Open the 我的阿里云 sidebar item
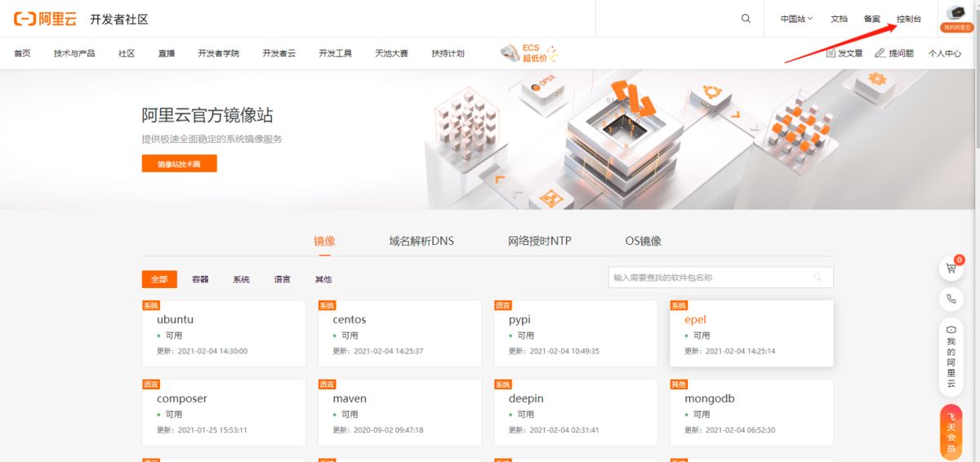This screenshot has height=462, width=980. [951, 358]
